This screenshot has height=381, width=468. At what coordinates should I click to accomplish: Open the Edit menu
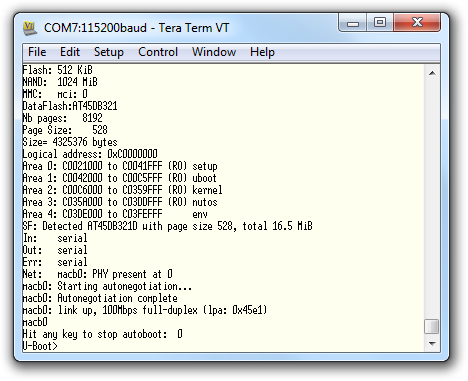click(70, 52)
